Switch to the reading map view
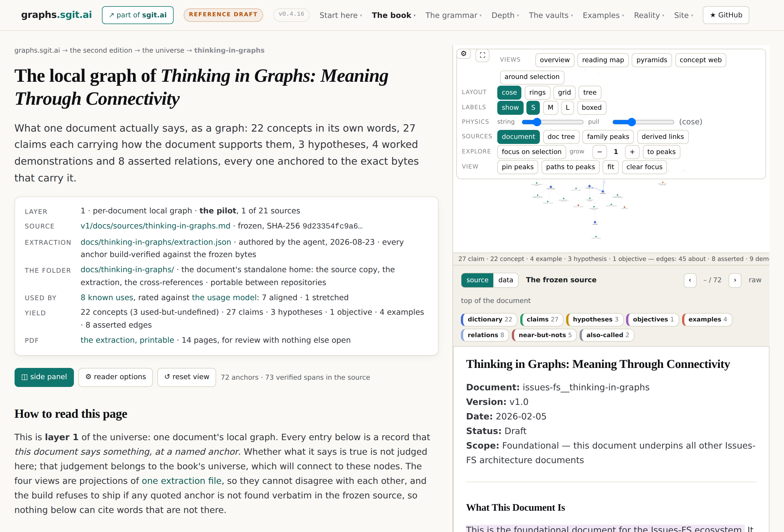 click(x=603, y=60)
